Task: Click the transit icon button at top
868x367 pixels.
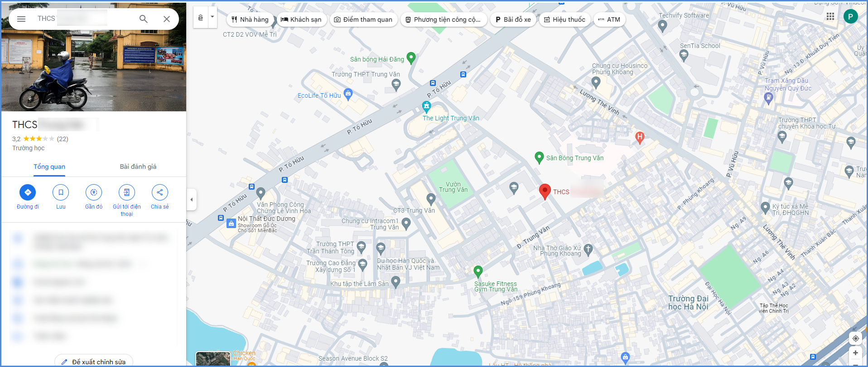Action: click(x=201, y=18)
